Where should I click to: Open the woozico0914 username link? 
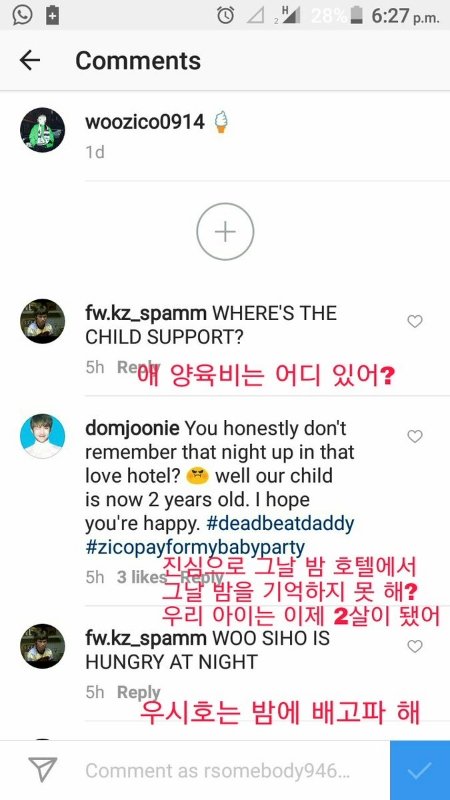coord(145,122)
